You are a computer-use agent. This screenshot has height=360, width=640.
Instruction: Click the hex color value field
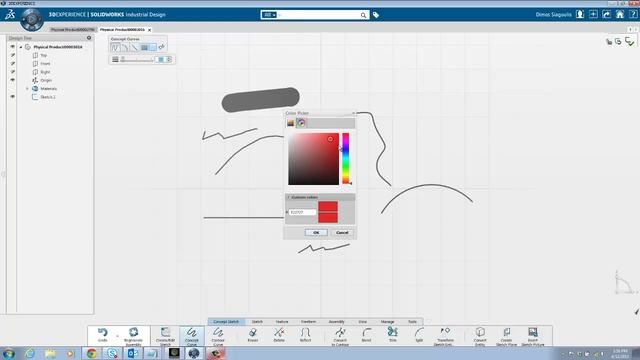point(302,212)
